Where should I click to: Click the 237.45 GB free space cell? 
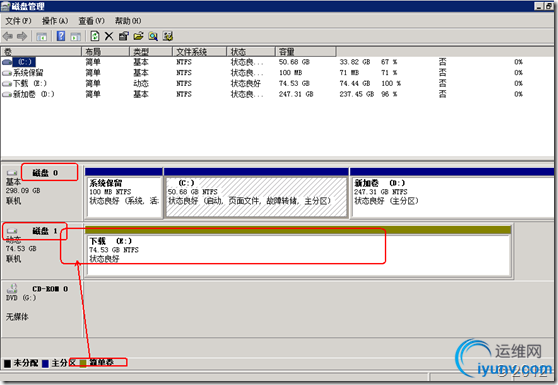357,94
